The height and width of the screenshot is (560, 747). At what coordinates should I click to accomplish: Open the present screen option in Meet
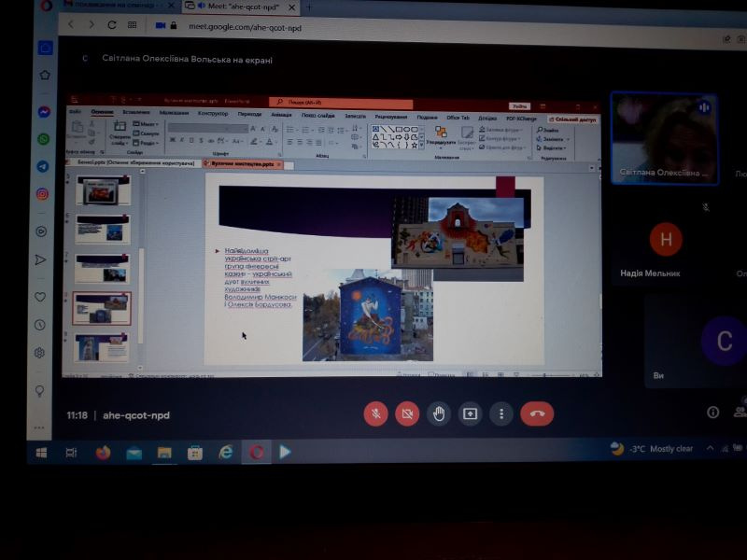point(470,413)
